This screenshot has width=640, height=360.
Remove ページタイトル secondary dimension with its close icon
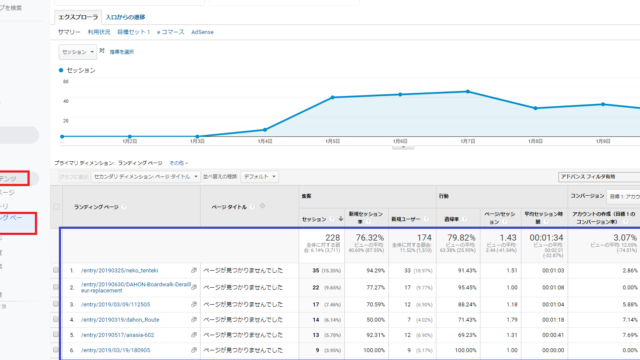coord(262,206)
